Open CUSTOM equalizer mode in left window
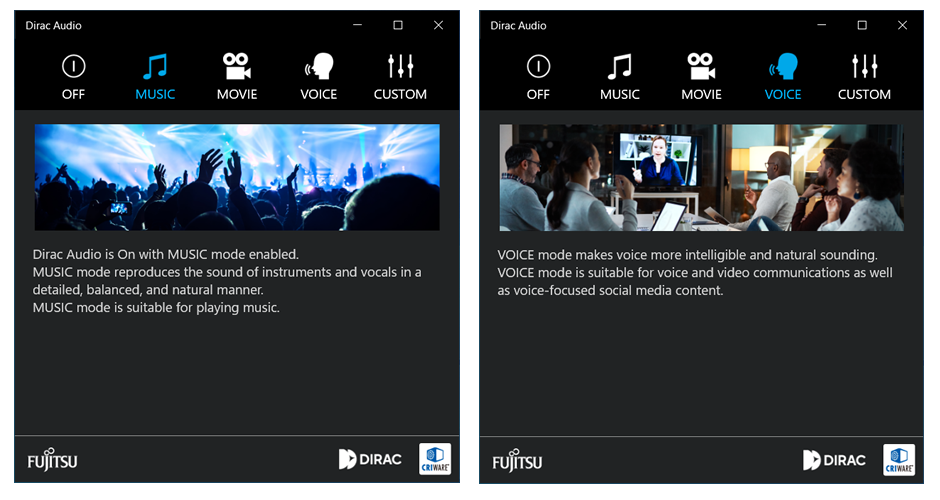The height and width of the screenshot is (500, 940). (x=400, y=68)
